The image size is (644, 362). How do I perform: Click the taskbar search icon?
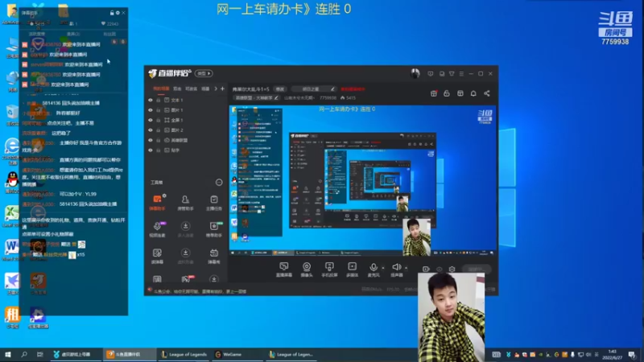coord(24,354)
